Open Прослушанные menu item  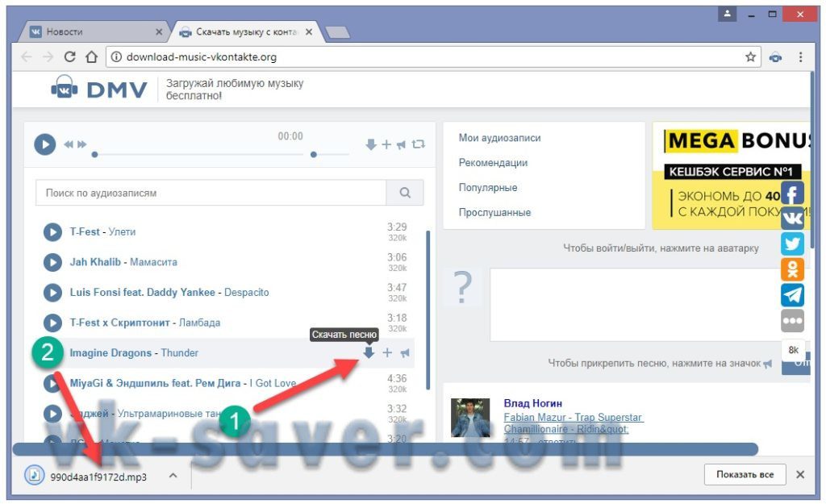click(x=494, y=213)
